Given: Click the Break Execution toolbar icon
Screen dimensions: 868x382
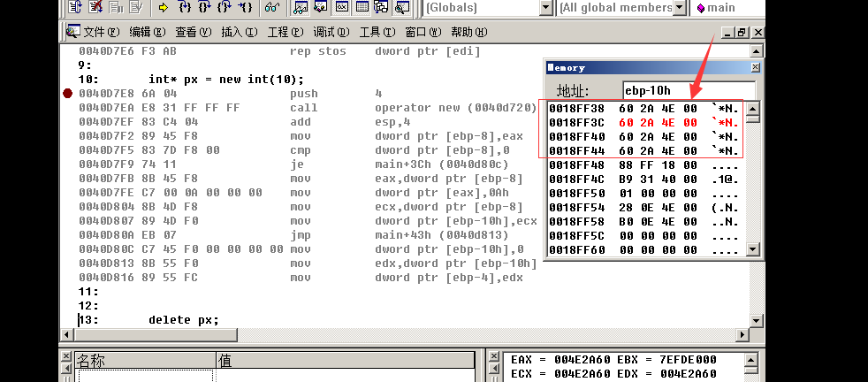Looking at the screenshot, I should click(116, 7).
